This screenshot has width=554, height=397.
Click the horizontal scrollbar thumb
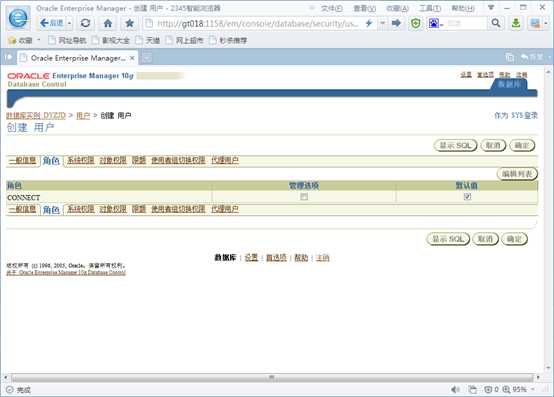point(271,378)
